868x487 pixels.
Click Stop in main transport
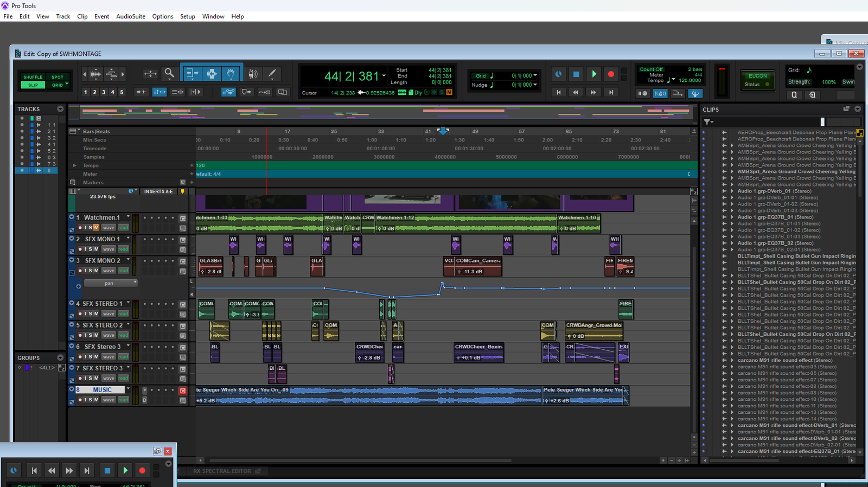(576, 74)
